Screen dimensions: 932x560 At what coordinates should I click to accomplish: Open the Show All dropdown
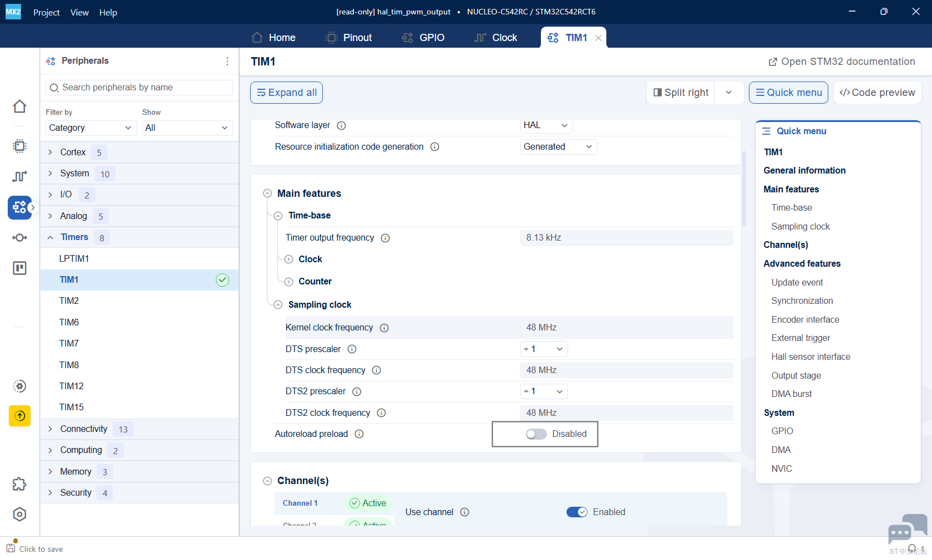[x=187, y=128]
